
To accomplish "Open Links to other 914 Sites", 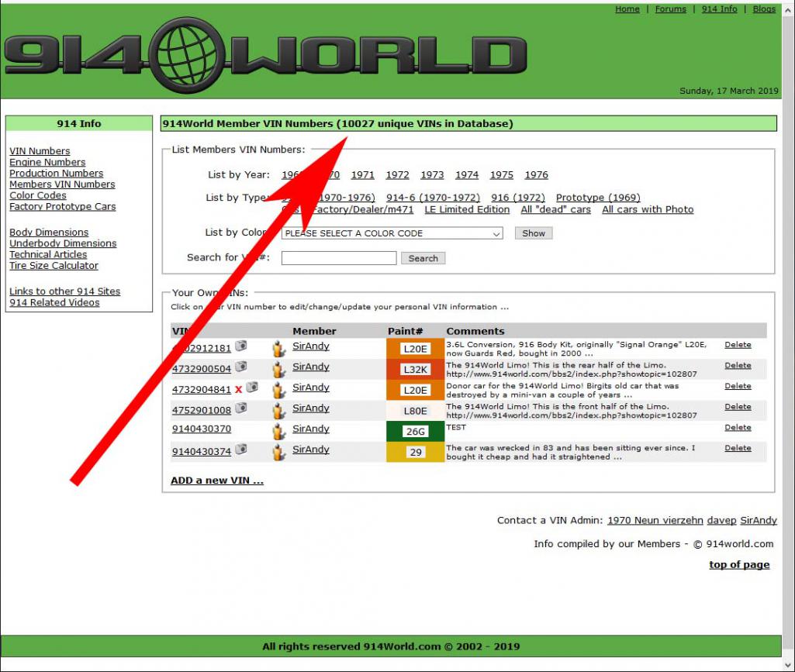I will pos(65,291).
